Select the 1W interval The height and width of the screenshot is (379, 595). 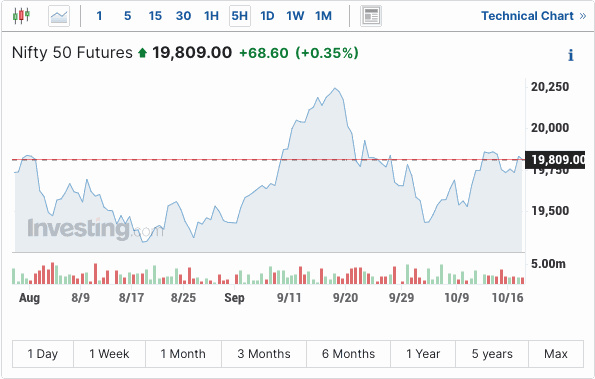pos(295,16)
